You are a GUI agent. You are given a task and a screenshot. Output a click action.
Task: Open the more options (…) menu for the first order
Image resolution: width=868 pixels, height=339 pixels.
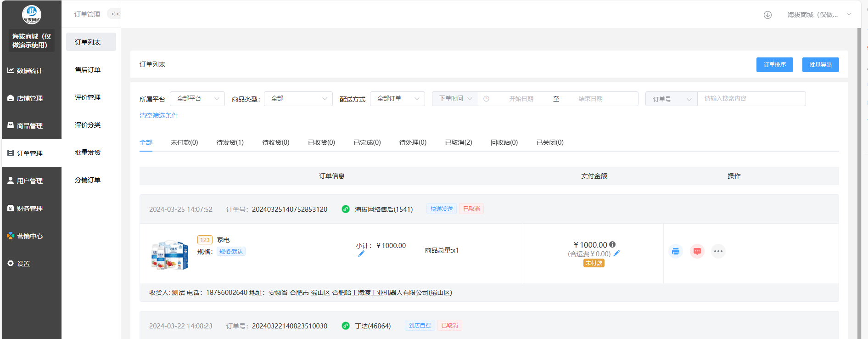718,251
